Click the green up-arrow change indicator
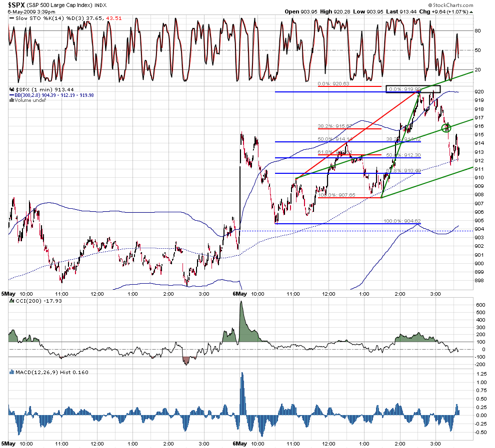This screenshot has width=495, height=448. pos(471,12)
